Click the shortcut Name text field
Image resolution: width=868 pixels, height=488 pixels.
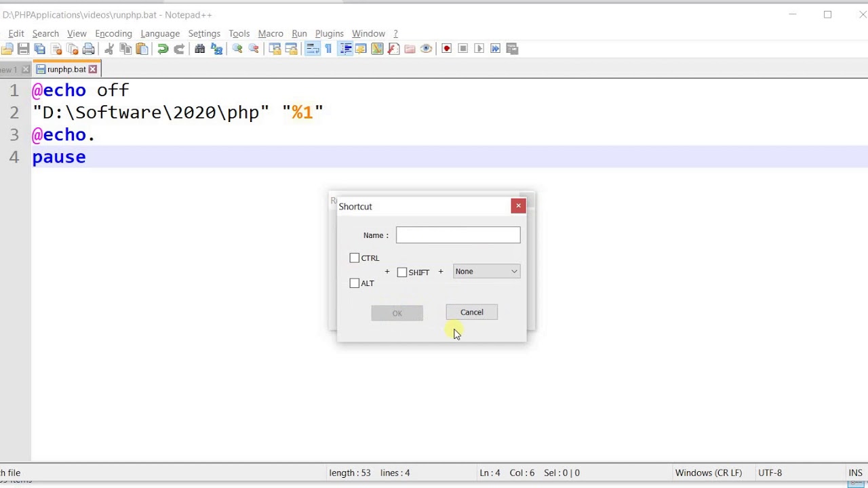[x=458, y=235]
